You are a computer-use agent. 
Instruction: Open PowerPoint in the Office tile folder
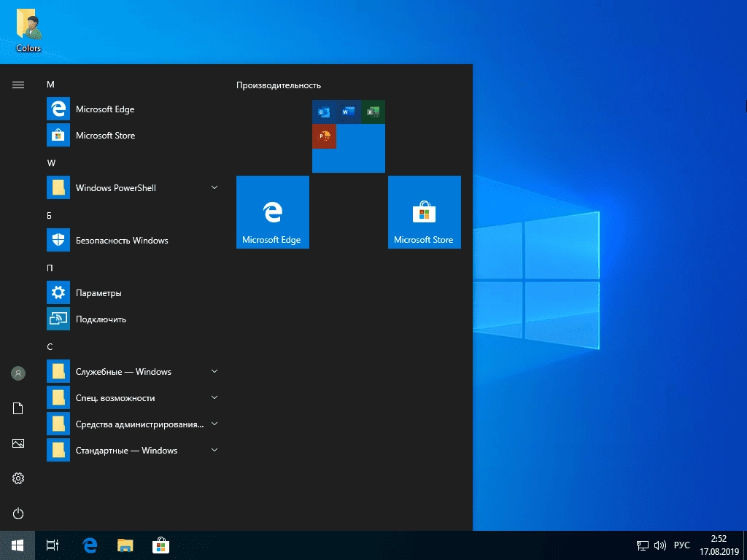pyautogui.click(x=324, y=136)
